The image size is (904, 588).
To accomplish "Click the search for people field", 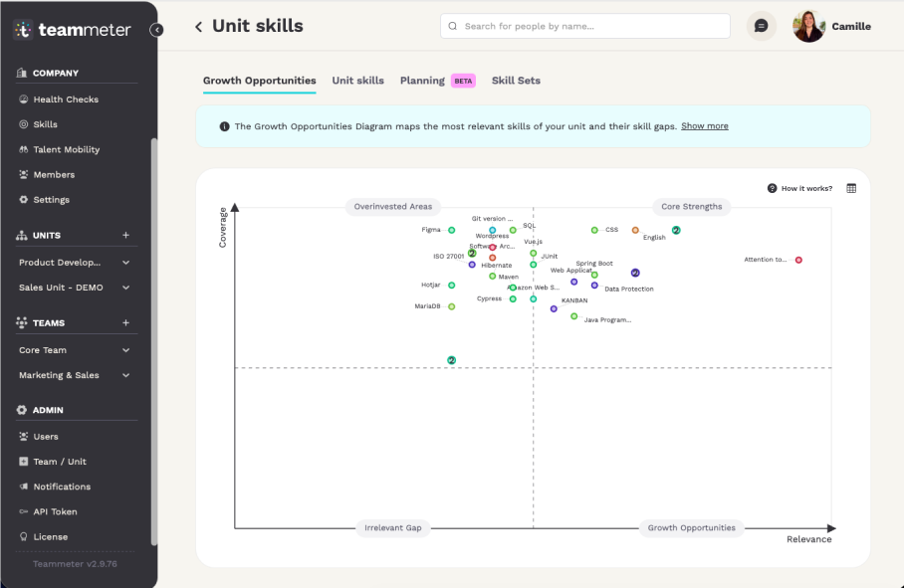I will (584, 26).
